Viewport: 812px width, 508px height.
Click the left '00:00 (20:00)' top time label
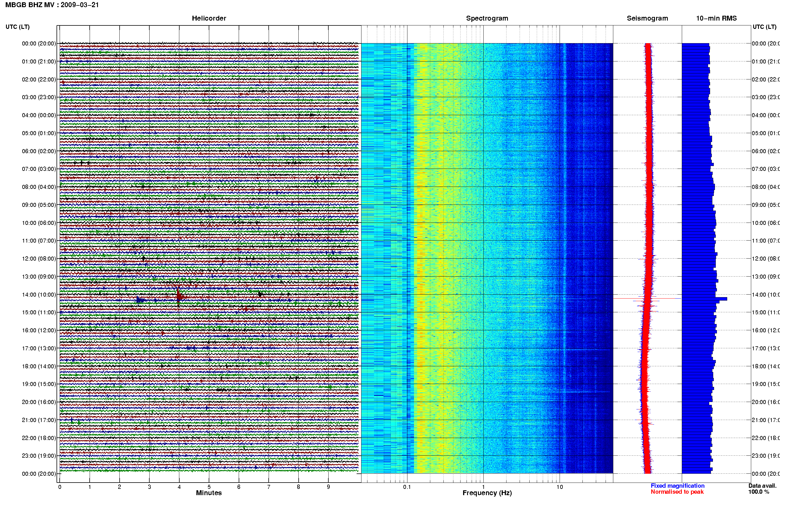tap(39, 43)
